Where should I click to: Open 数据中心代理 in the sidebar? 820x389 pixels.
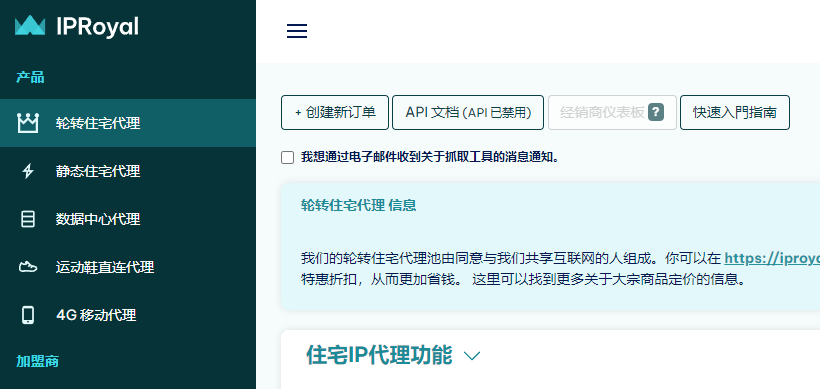(128, 219)
